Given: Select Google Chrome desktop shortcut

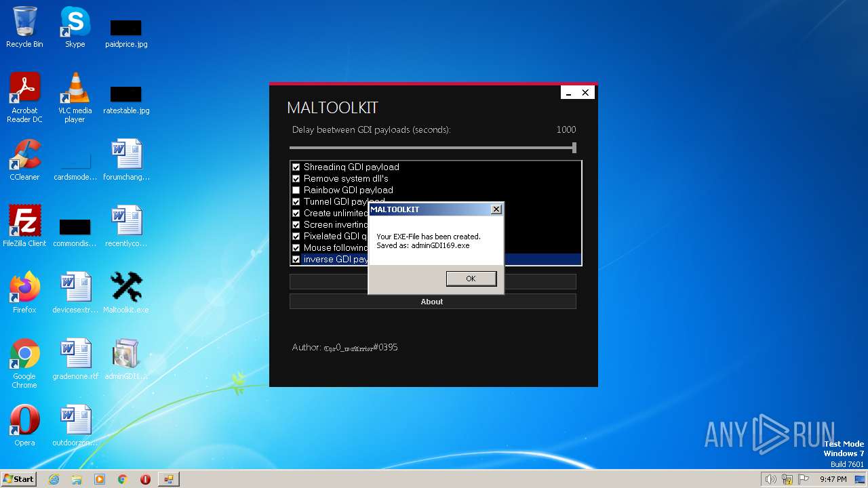Looking at the screenshot, I should [x=24, y=363].
